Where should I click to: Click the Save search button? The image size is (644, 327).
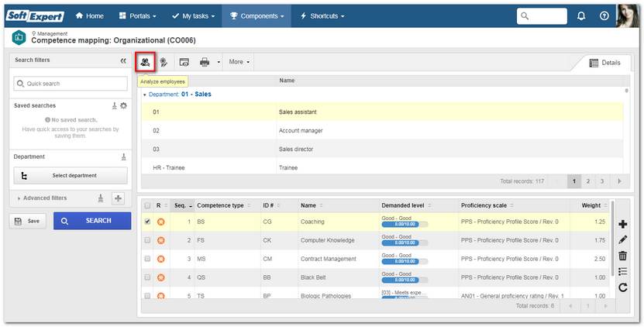(x=28, y=221)
